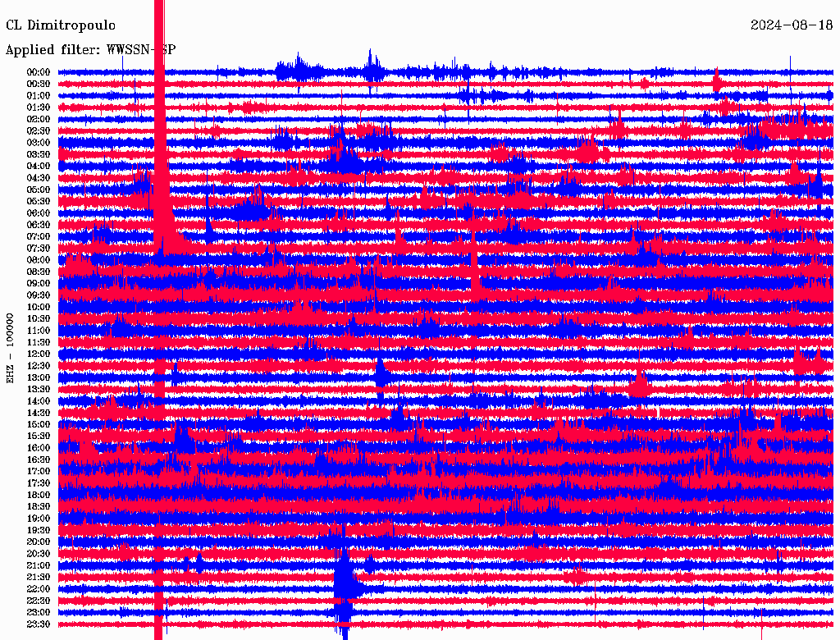Screen dimensions: 840x640
Task: Select the 15:00 time label
Action: click(x=39, y=424)
